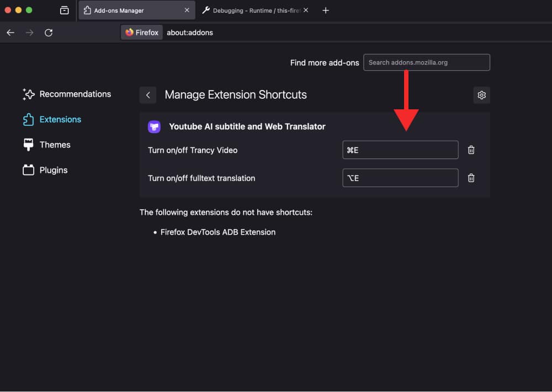
Task: Click the yellow minimize window button
Action: pyautogui.click(x=18, y=10)
